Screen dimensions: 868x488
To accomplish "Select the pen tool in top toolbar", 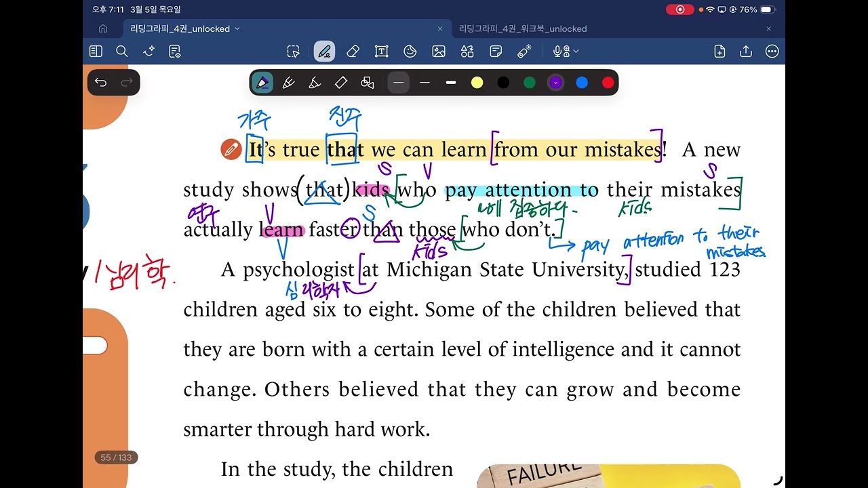I will click(x=324, y=52).
